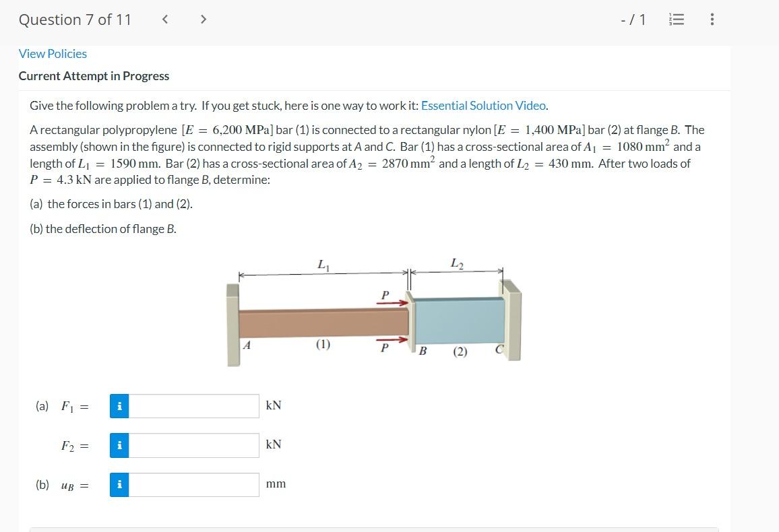The width and height of the screenshot is (779, 532).
Task: Click the info icon beside F1 field
Action: [119, 406]
